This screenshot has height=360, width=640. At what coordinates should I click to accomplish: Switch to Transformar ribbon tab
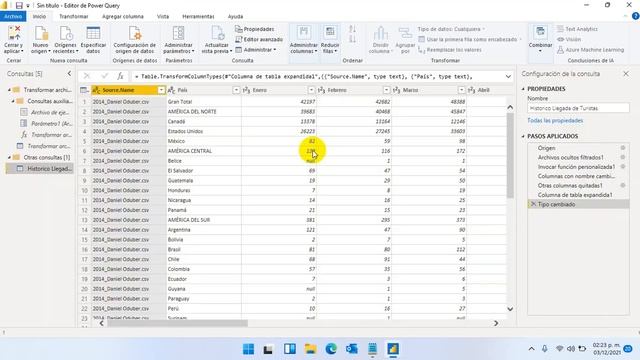(x=73, y=16)
